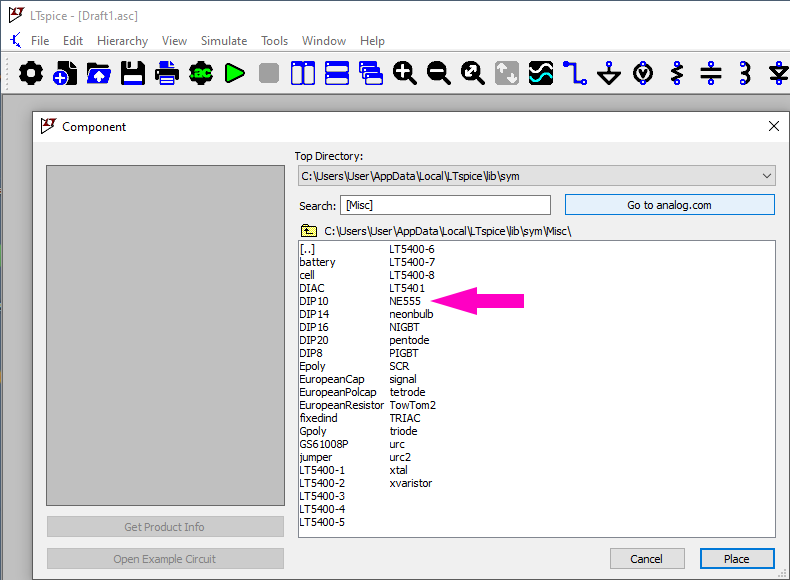Viewport: 790px width, 580px height.
Task: Select DIP14 in the list
Action: click(x=314, y=314)
